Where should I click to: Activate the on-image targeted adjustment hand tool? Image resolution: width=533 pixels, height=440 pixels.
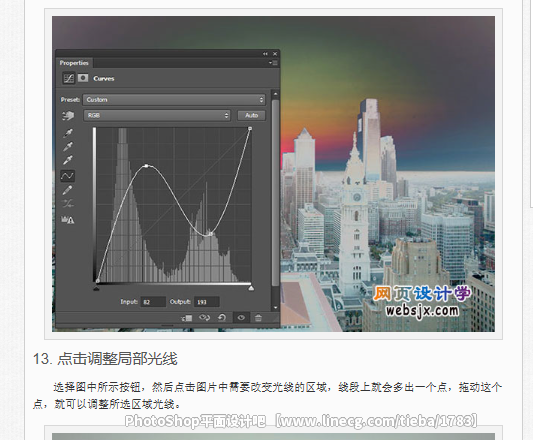[x=68, y=116]
